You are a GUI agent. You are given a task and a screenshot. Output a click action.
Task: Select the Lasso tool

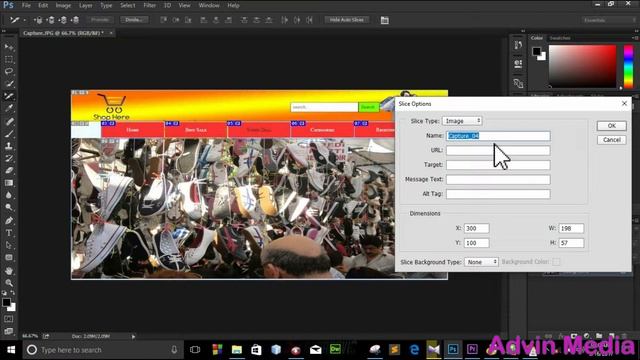9,71
